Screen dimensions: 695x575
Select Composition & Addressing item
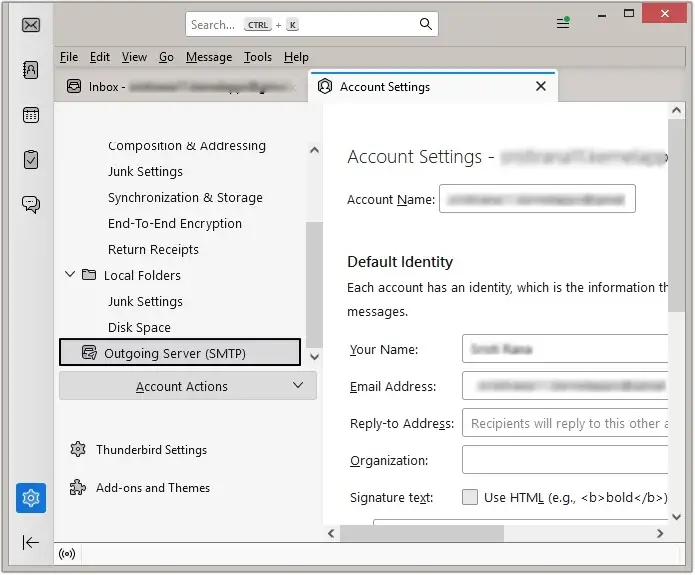pos(187,145)
